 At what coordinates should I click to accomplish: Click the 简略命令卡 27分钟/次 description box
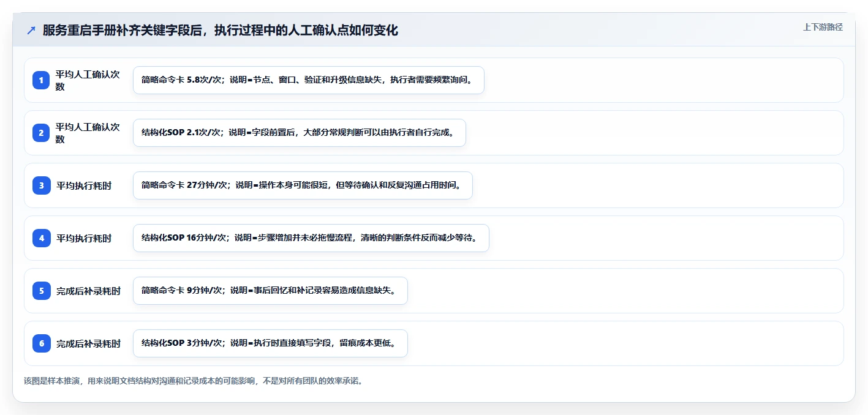click(x=303, y=185)
